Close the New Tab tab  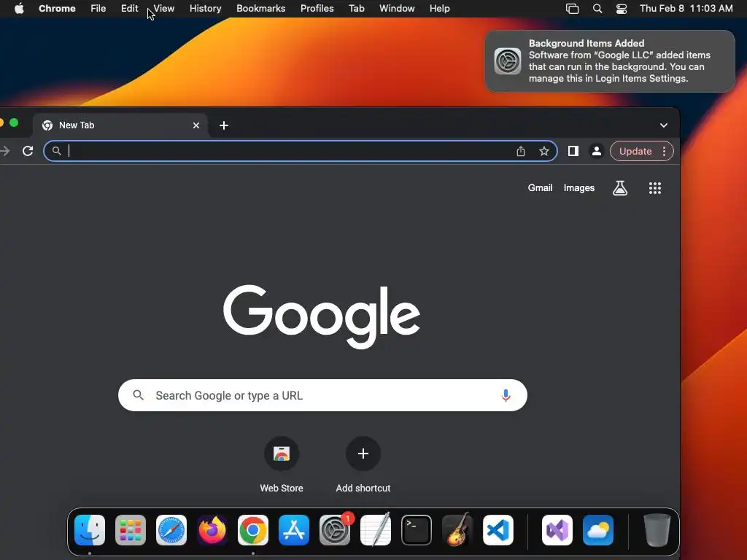[196, 125]
